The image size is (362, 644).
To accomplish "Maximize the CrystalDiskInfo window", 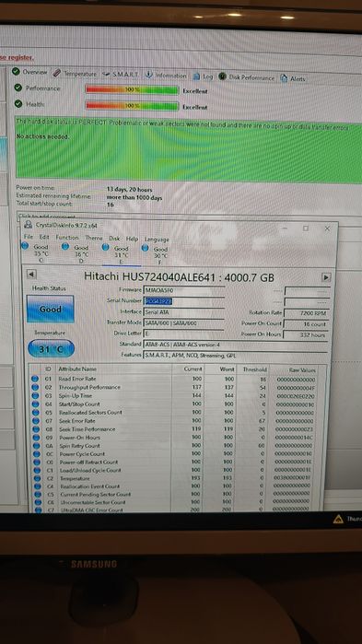I will point(306,228).
